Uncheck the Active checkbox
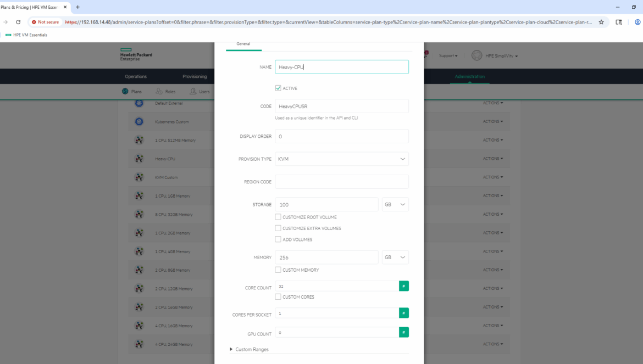 (x=278, y=88)
